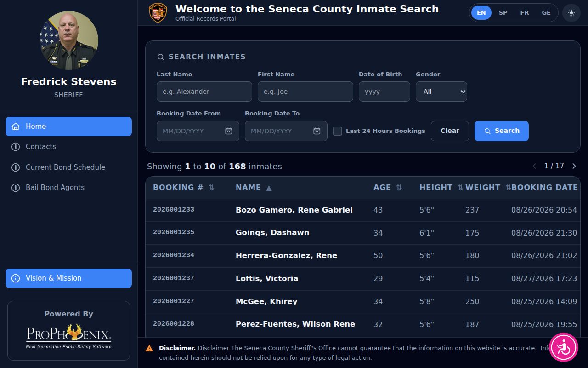Sort by Height column arrows

pos(460,188)
